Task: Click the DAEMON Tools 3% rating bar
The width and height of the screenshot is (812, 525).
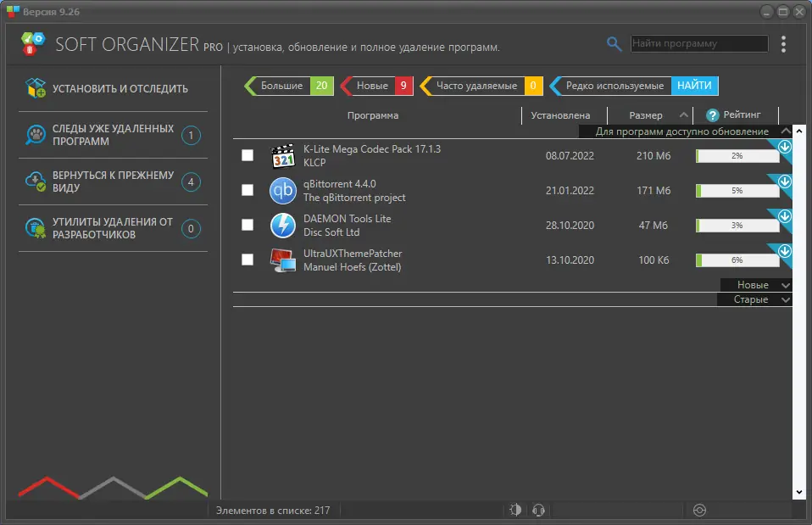Action: click(737, 225)
